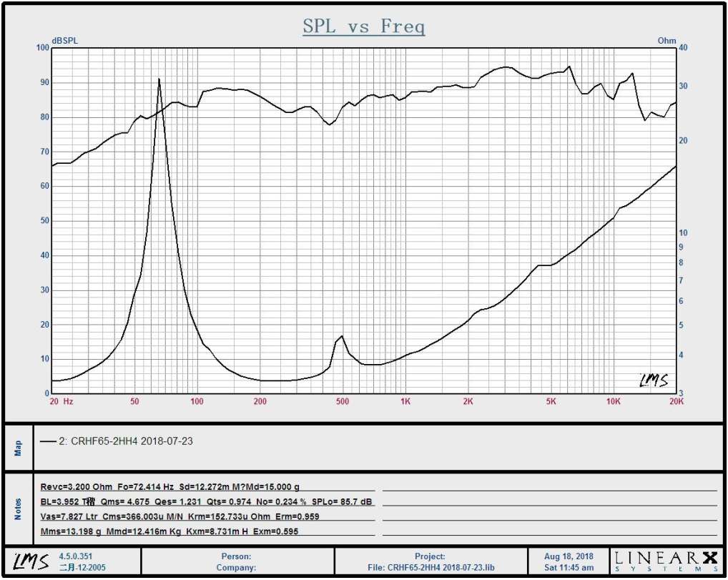Viewport: 728px width, 580px height.
Task: Click the Person field in the footer
Action: pyautogui.click(x=237, y=556)
